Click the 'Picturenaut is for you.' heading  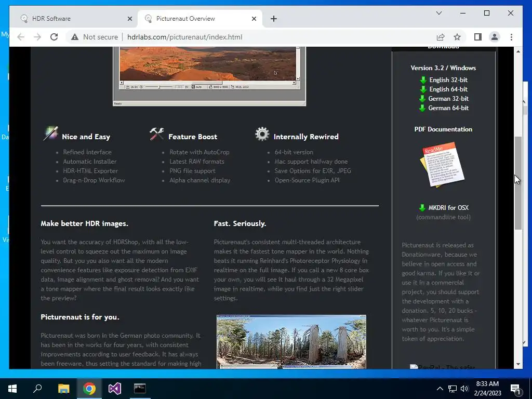[80, 317]
